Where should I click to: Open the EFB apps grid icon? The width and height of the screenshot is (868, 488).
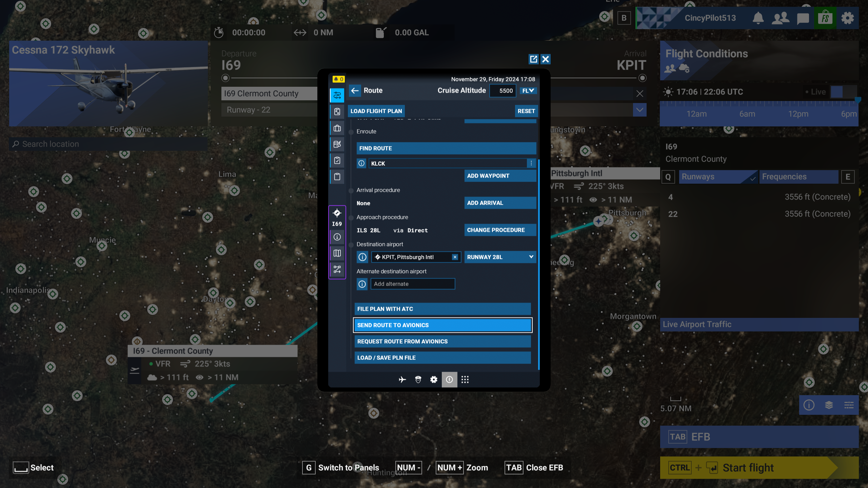(465, 380)
